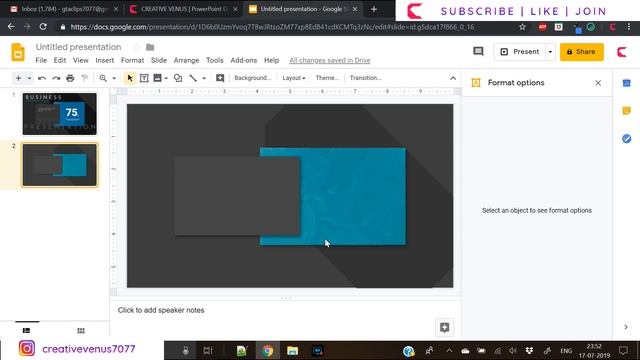Open the File menu
The width and height of the screenshot is (640, 360).
pyautogui.click(x=41, y=60)
